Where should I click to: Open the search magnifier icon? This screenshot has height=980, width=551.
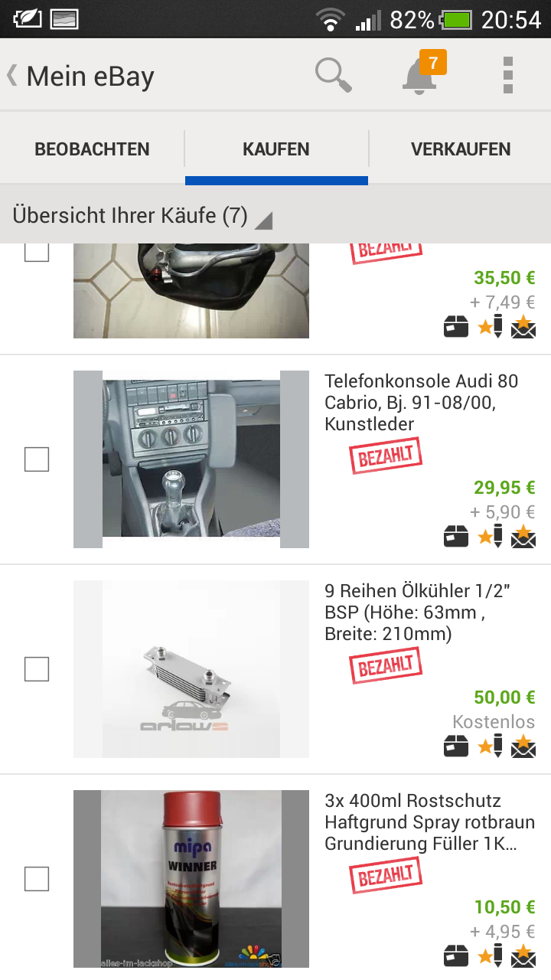click(334, 75)
